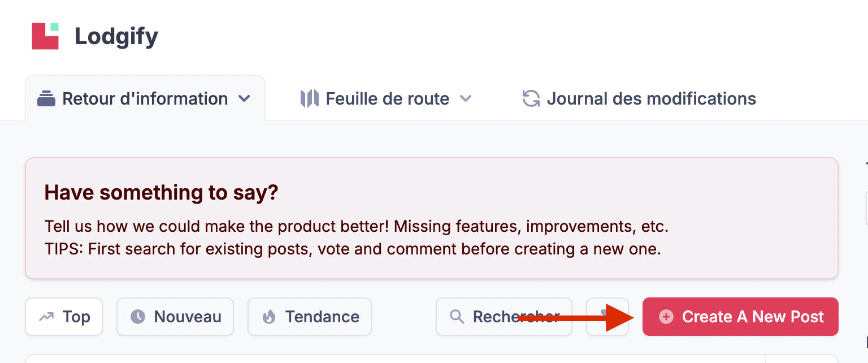Screen dimensions: 868x363
Task: Click the refresh-arrows icon beside Journal des modifications
Action: point(531,99)
